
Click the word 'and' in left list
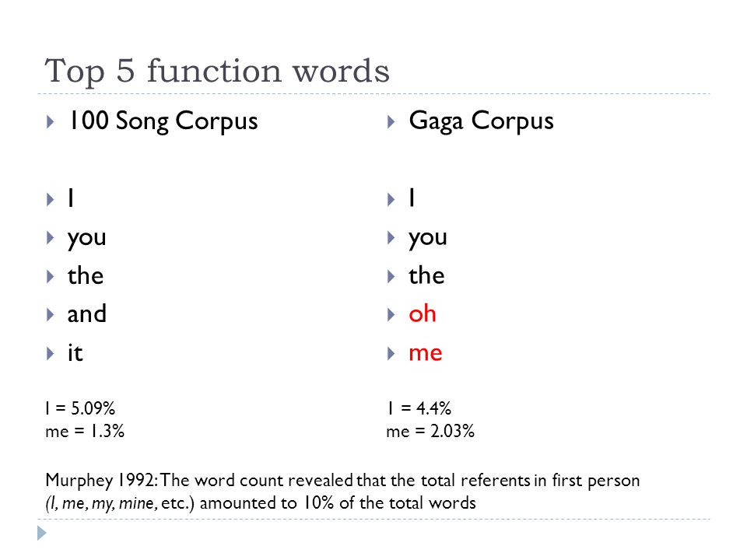86,313
